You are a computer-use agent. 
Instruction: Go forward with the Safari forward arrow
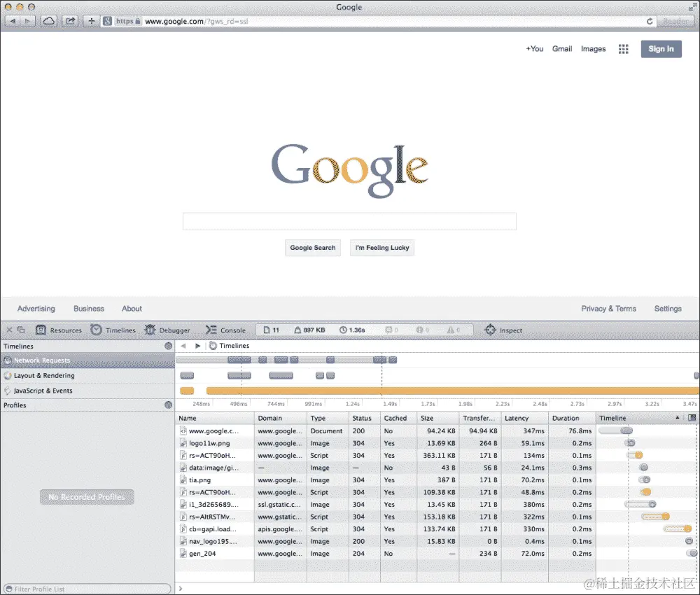click(27, 21)
